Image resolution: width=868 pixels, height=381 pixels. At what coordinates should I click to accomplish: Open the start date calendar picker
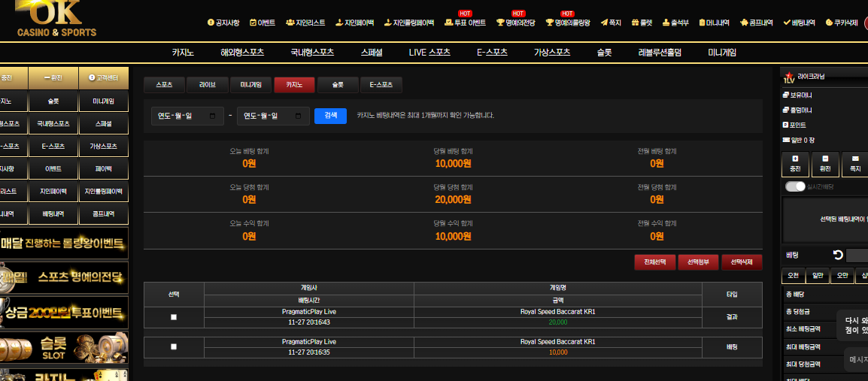pos(212,116)
